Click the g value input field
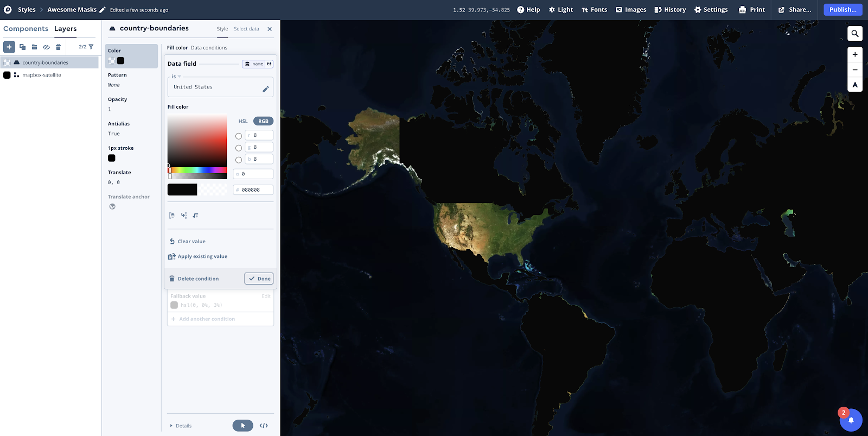This screenshot has width=868, height=436. point(259,147)
